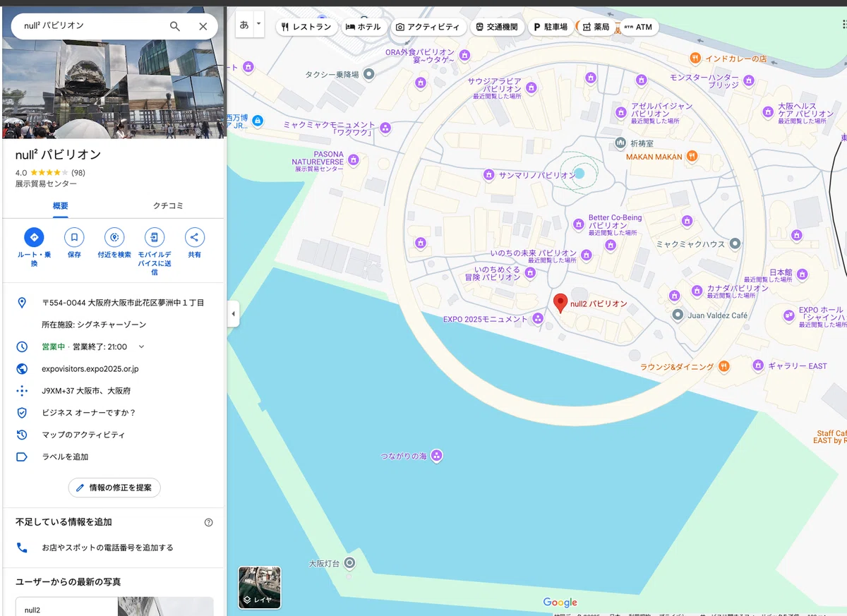The image size is (847, 616).
Task: Click the null² パビリオン search field
Action: [92, 26]
